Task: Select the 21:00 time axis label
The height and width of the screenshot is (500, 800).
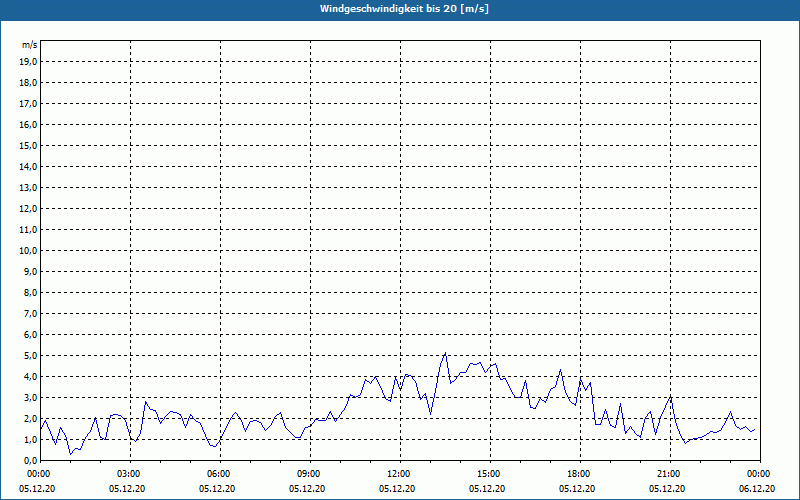Action: (669, 474)
